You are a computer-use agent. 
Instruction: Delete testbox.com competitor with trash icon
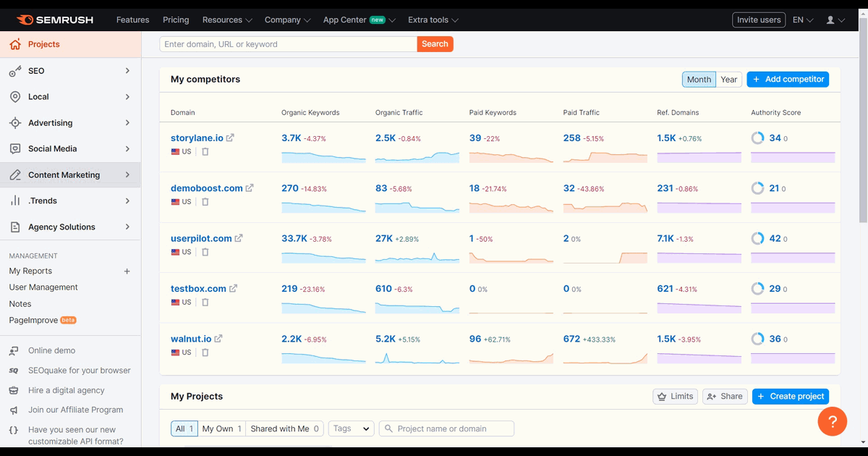205,302
